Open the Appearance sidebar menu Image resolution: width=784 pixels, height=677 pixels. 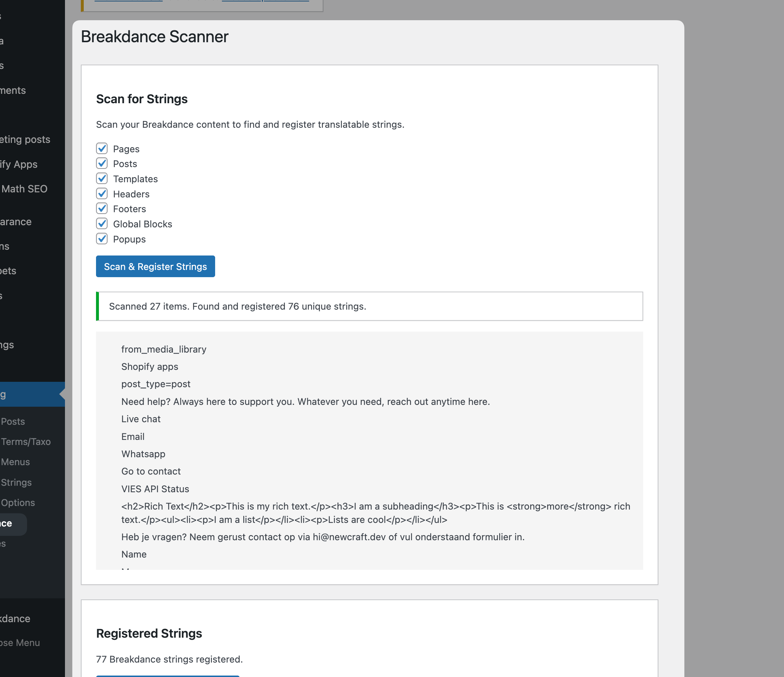point(16,222)
